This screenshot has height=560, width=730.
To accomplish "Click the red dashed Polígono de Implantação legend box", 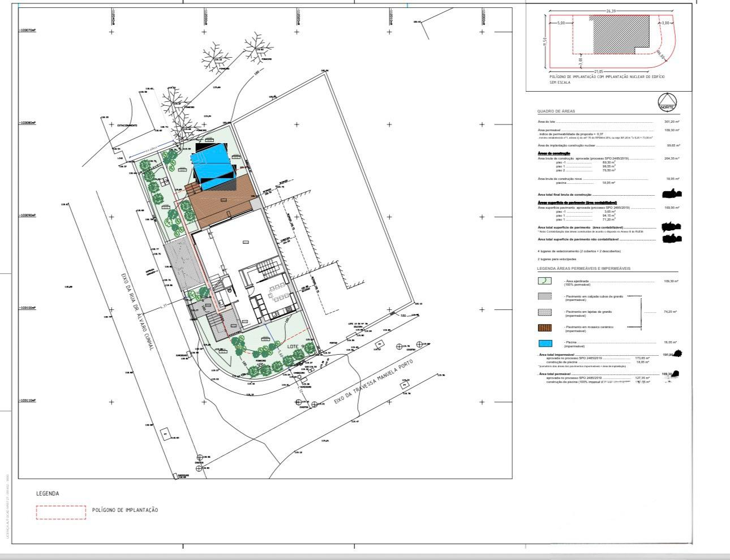I will [61, 511].
